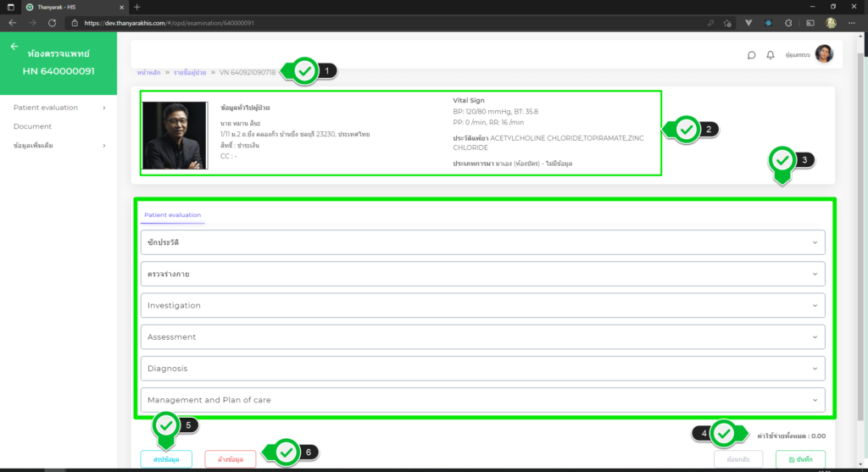Expand Management and Plan of care
Image resolution: width=868 pixels, height=472 pixels.
tap(482, 400)
